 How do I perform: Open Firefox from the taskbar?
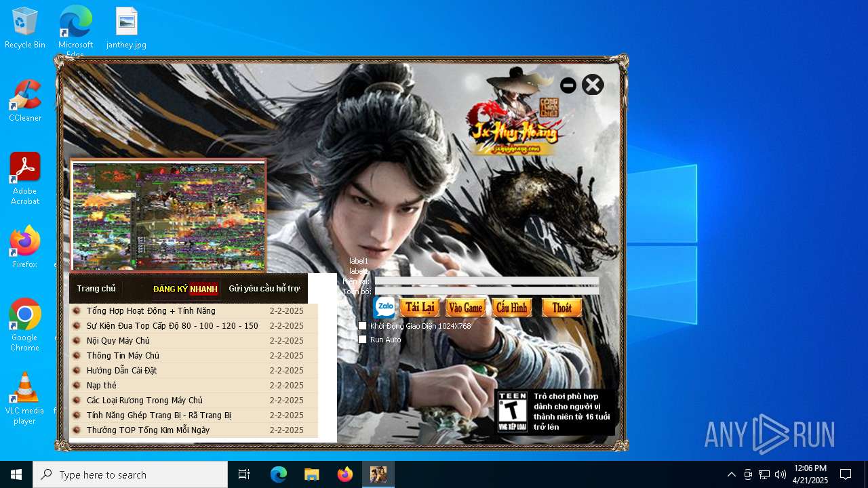click(x=345, y=474)
